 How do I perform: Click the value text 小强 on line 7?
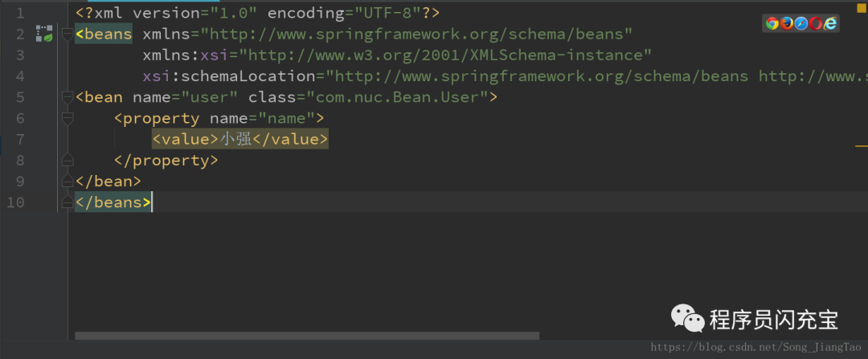(236, 140)
